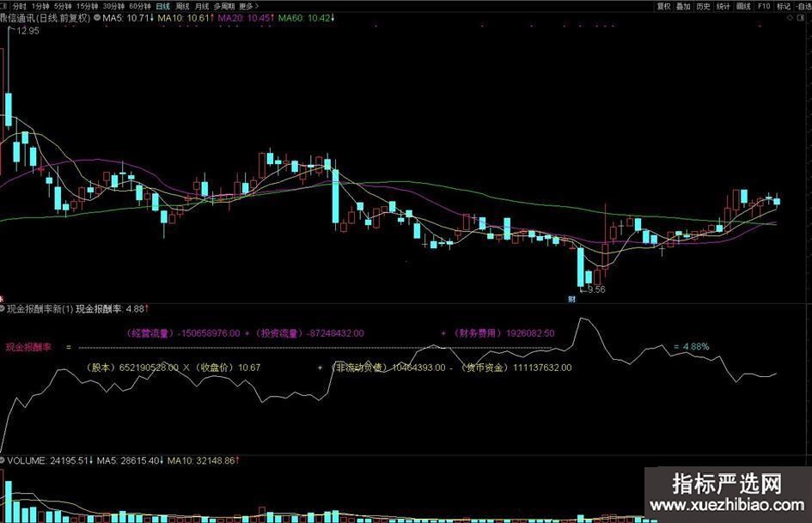Click the MA60: 10.42 indicator value
The width and height of the screenshot is (812, 523).
point(307,18)
